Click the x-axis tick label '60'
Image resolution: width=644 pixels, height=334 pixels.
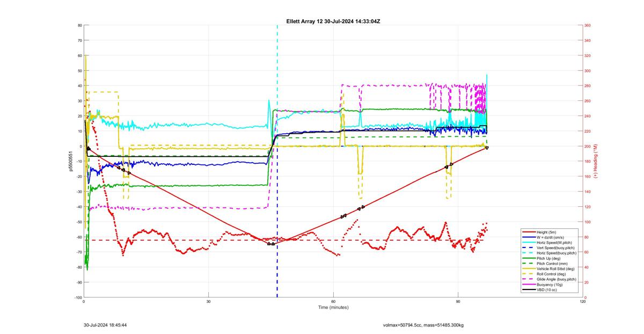(333, 302)
